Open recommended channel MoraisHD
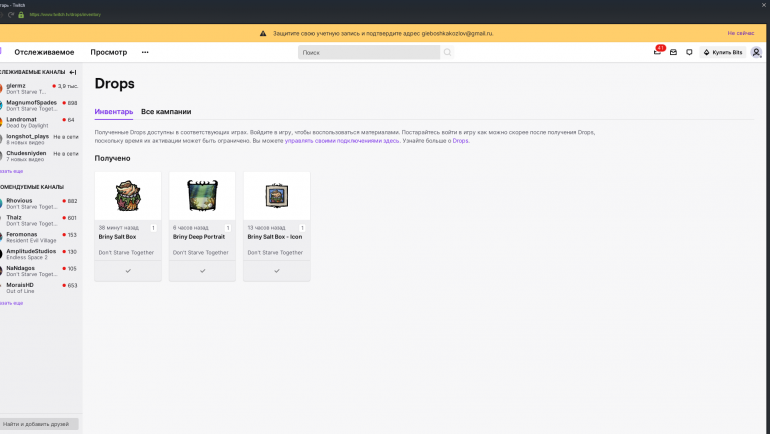The image size is (770, 434). [39, 288]
